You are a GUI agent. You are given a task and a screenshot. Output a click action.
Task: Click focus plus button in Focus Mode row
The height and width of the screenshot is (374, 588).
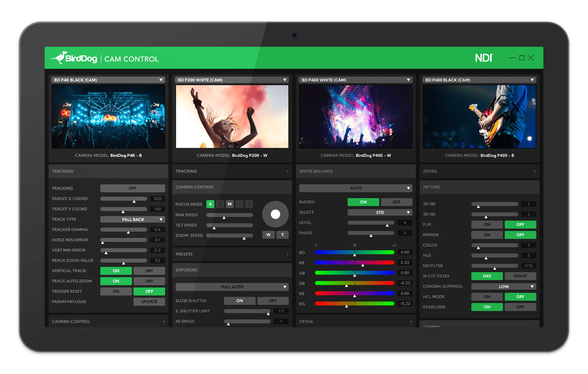[249, 204]
